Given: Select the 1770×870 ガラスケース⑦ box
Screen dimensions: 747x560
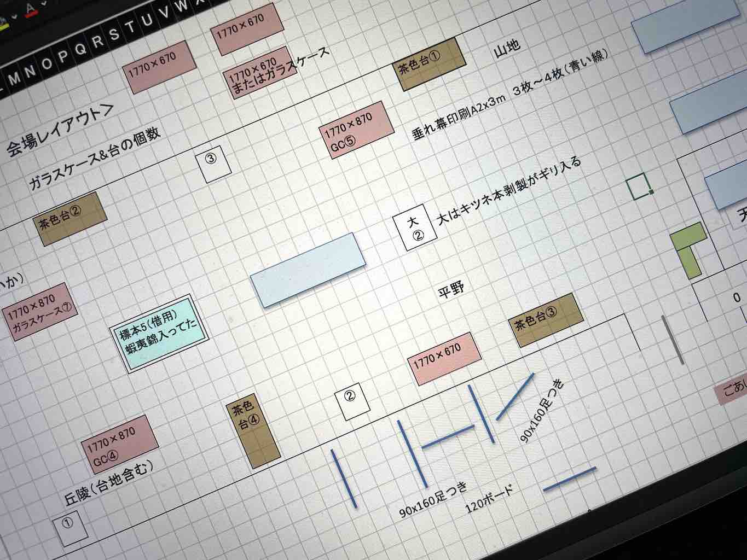Looking at the screenshot, I should point(39,312).
